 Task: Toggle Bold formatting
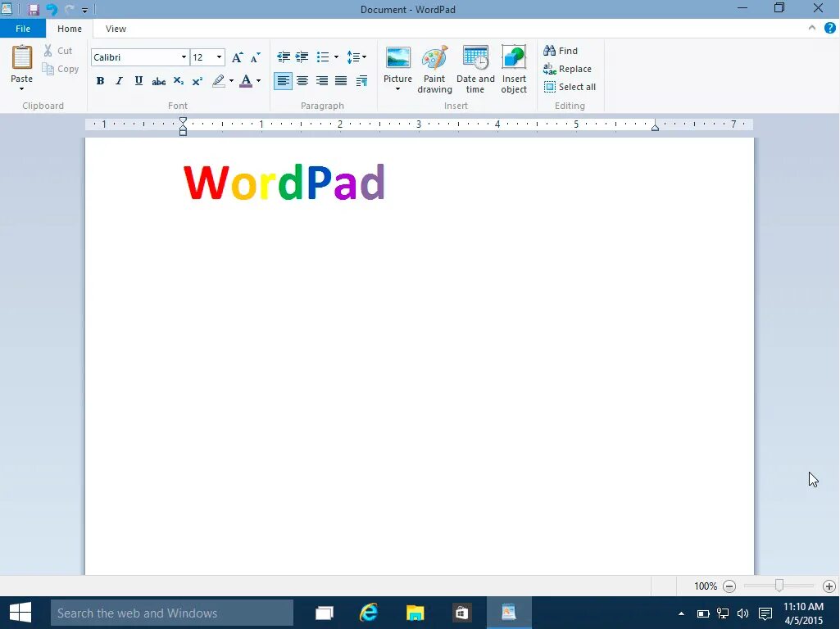point(100,81)
